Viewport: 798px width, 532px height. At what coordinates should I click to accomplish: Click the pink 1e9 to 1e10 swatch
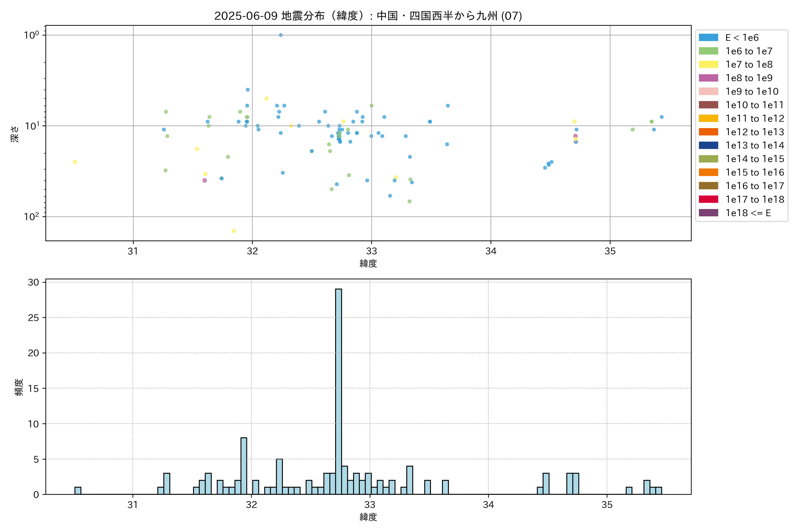(708, 91)
